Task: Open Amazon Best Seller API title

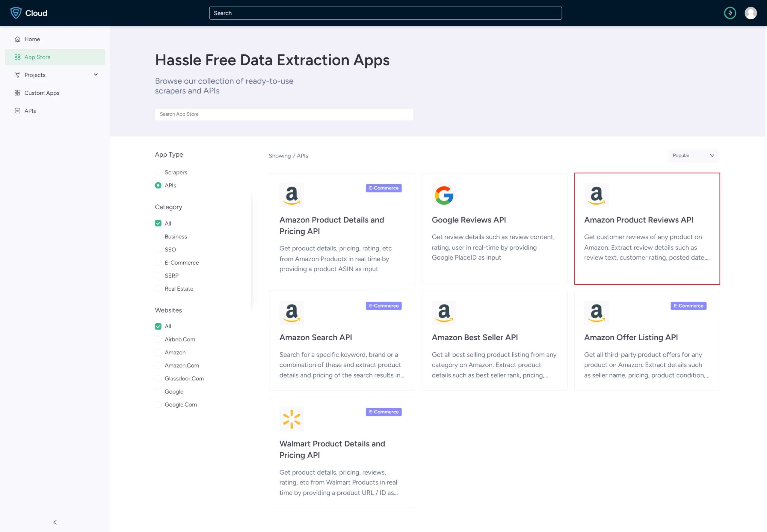Action: pyautogui.click(x=475, y=337)
